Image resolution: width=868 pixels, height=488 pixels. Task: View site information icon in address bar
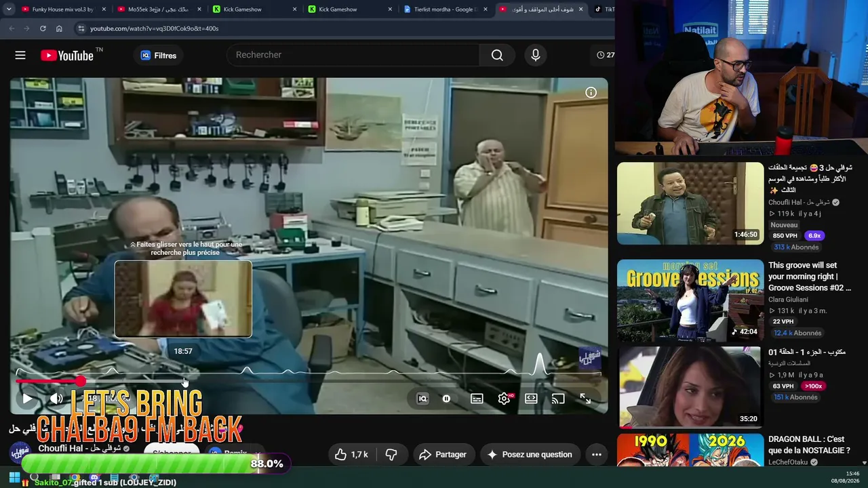point(81,28)
